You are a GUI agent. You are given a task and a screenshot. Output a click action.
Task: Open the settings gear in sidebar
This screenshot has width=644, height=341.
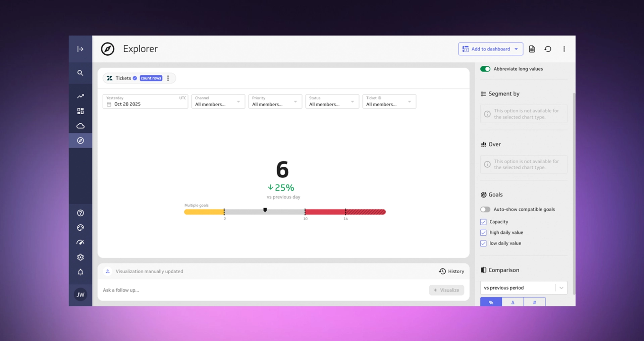point(80,257)
